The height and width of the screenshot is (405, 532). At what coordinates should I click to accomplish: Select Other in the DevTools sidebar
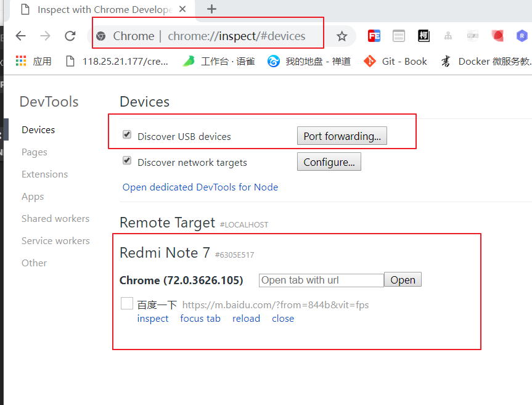click(x=35, y=263)
